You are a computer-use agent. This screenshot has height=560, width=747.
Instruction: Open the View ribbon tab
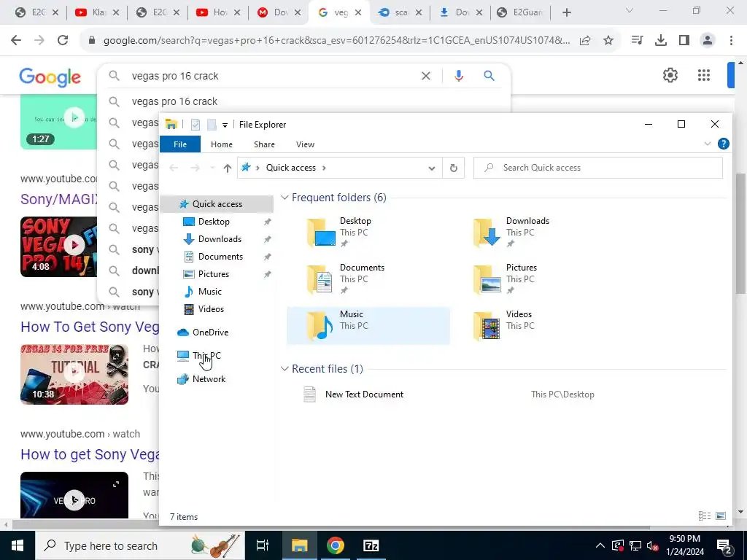305,144
